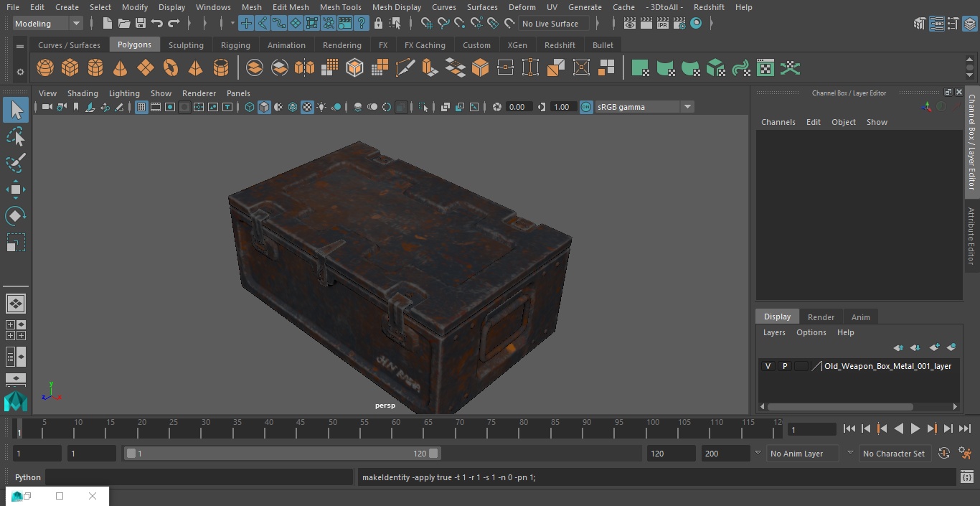Toggle the P playback box of Old_Weapon_Box_Metal_001_layer
Image resolution: width=980 pixels, height=506 pixels.
coord(785,366)
